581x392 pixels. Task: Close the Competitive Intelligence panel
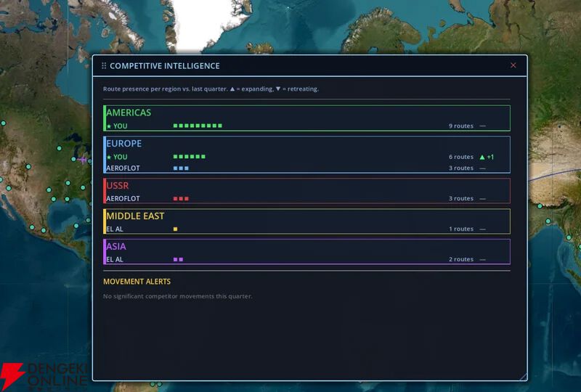click(x=513, y=65)
